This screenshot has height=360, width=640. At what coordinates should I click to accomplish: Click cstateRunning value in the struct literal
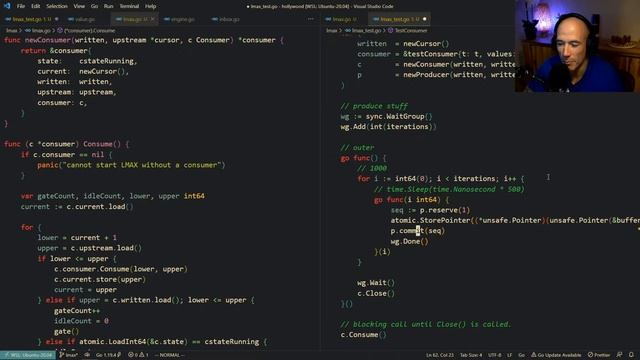(107, 61)
